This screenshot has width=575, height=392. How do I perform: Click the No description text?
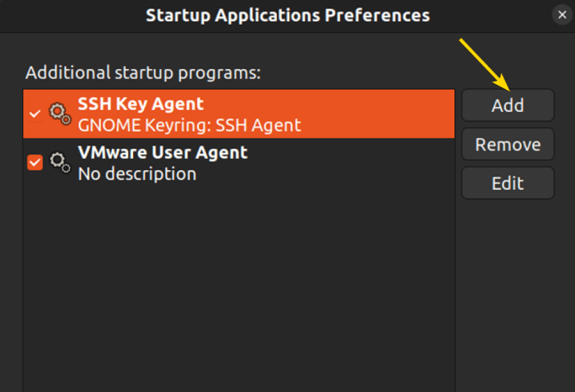pyautogui.click(x=137, y=174)
